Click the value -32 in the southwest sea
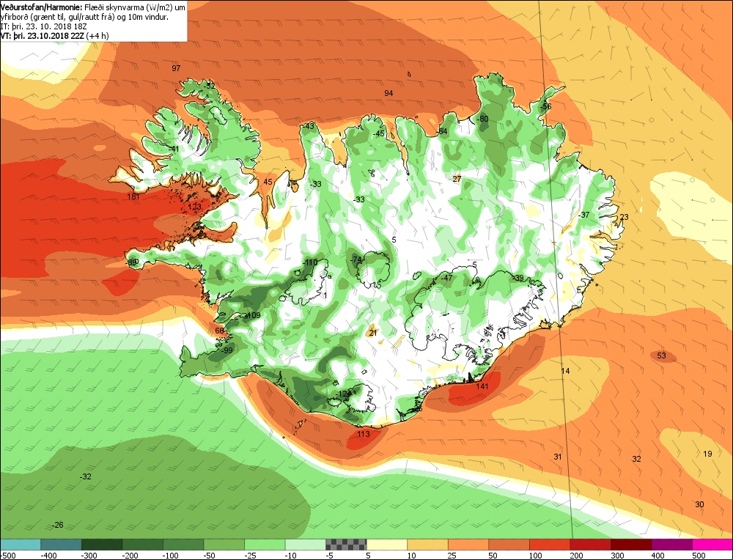Screen dimensions: 733x560 tap(85, 476)
